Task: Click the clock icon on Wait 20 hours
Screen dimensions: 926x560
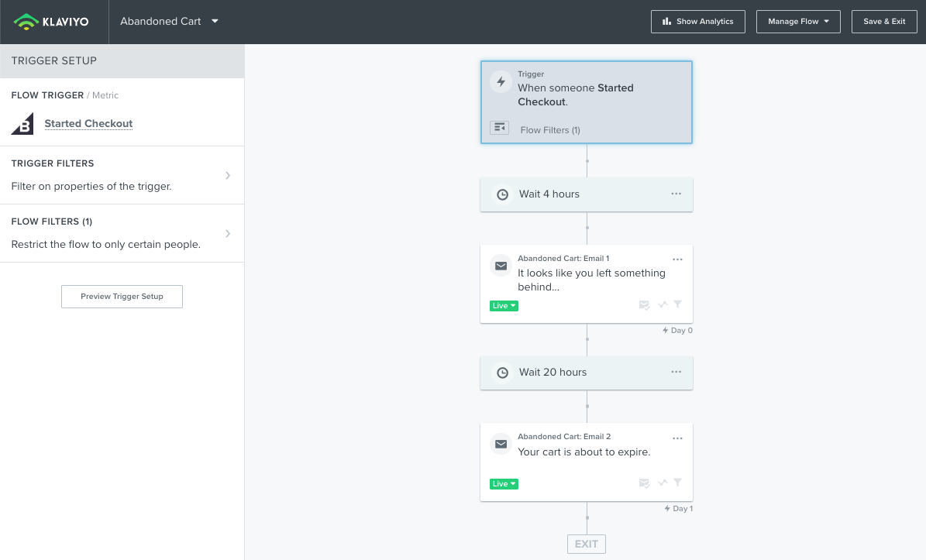Action: coord(502,373)
